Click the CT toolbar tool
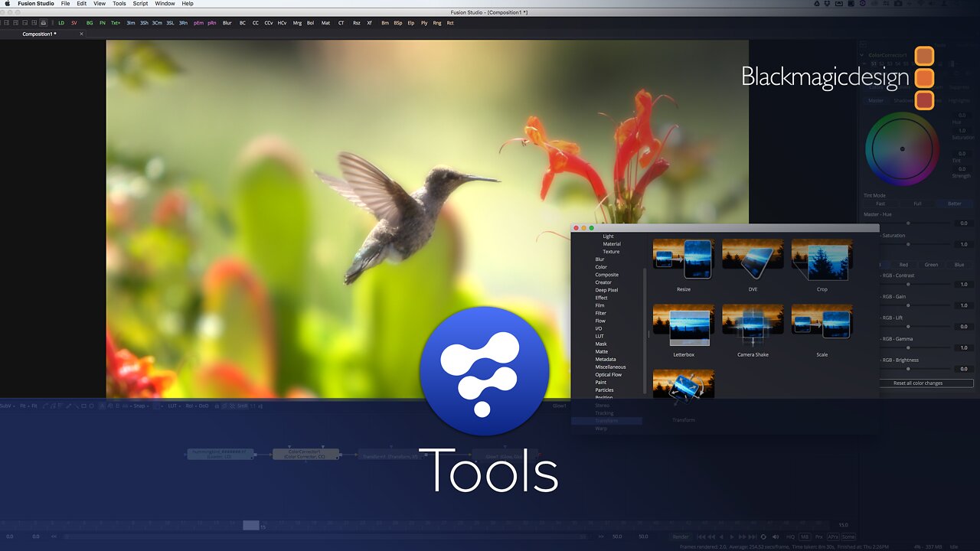980x551 pixels. tap(341, 23)
